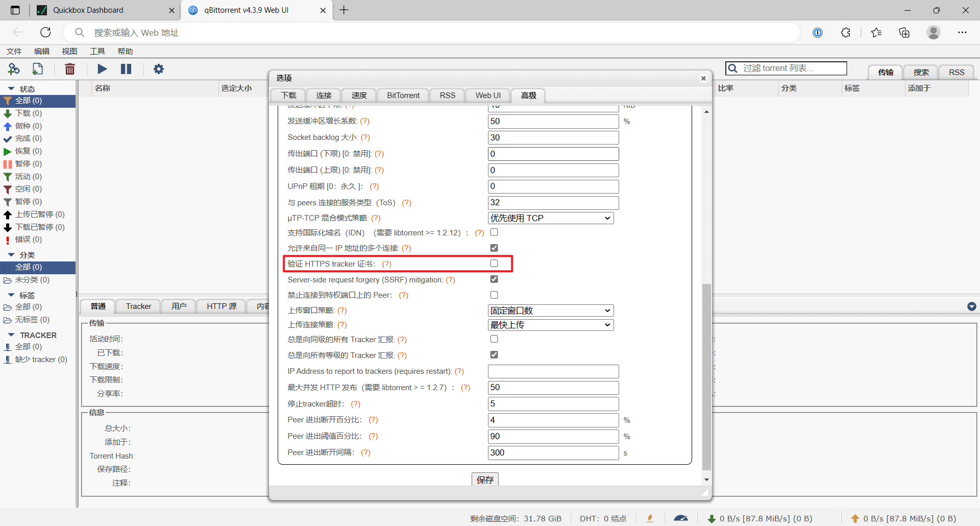This screenshot has height=526, width=980.
Task: Open the 上传窗口策略 dropdown
Action: (x=551, y=310)
